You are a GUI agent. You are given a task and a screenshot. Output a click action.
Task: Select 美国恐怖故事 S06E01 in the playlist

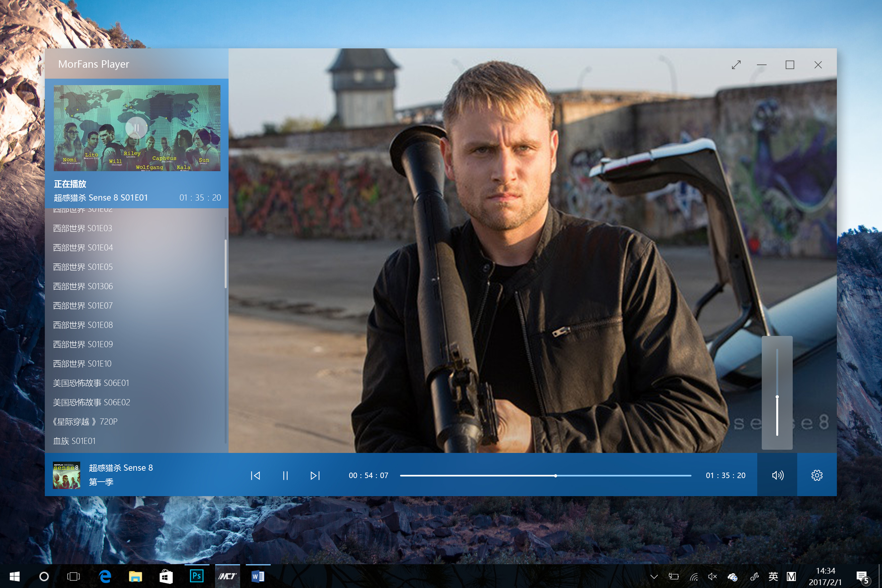(91, 383)
